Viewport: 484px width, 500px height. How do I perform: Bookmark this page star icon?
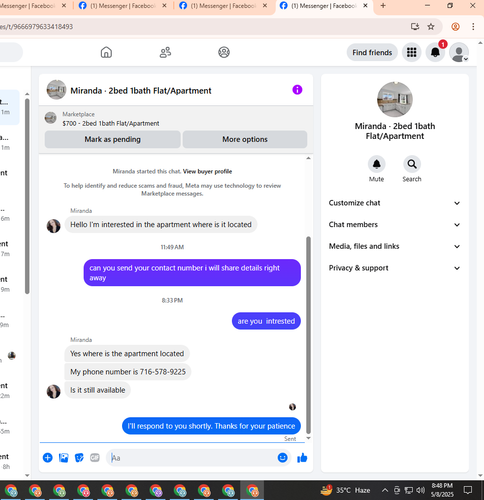[431, 27]
